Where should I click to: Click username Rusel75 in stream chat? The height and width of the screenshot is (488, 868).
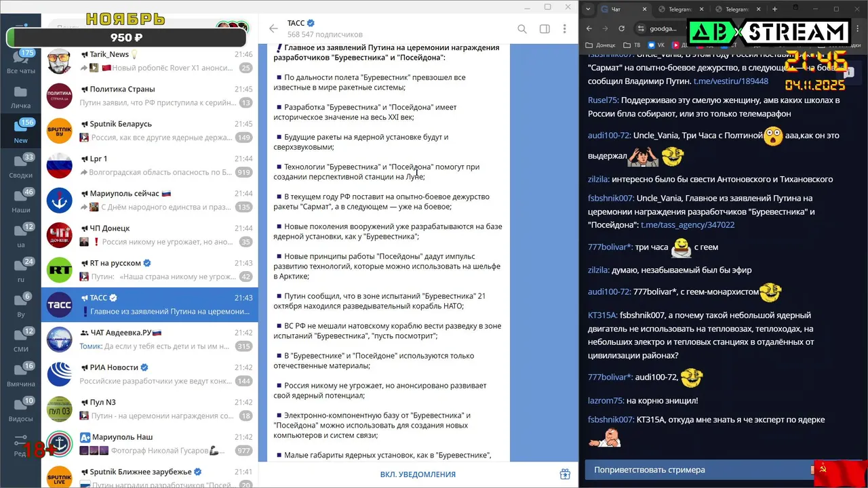tap(602, 100)
